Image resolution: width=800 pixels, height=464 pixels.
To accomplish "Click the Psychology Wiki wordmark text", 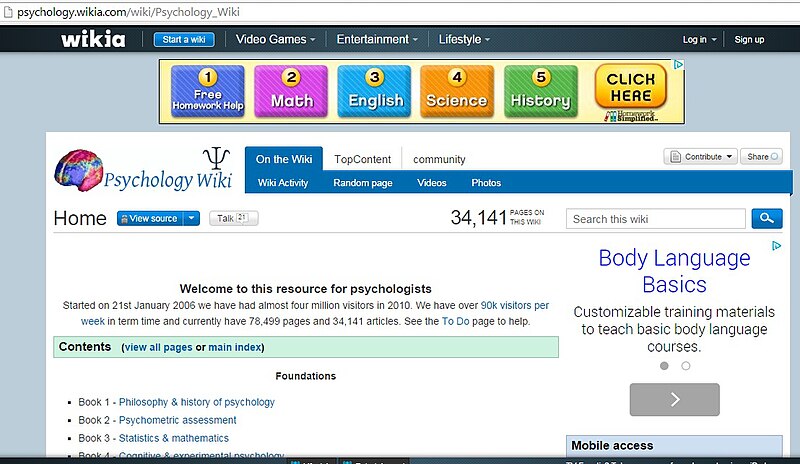I will click(x=168, y=180).
